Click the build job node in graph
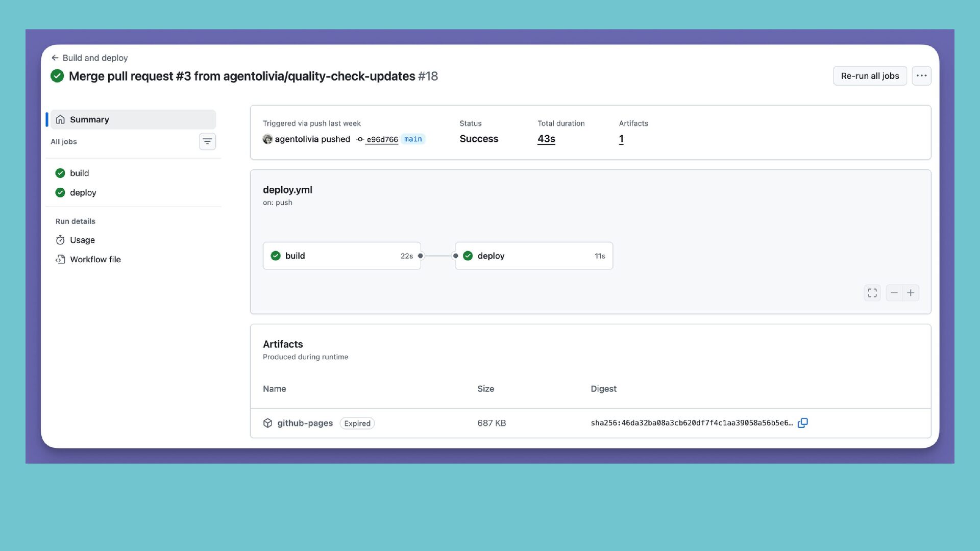The image size is (980, 551). pyautogui.click(x=341, y=256)
